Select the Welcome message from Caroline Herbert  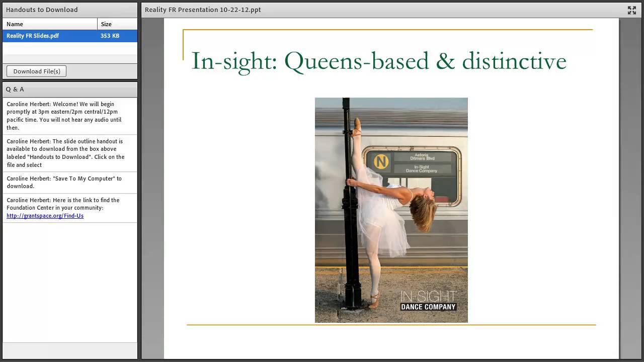pyautogui.click(x=70, y=116)
